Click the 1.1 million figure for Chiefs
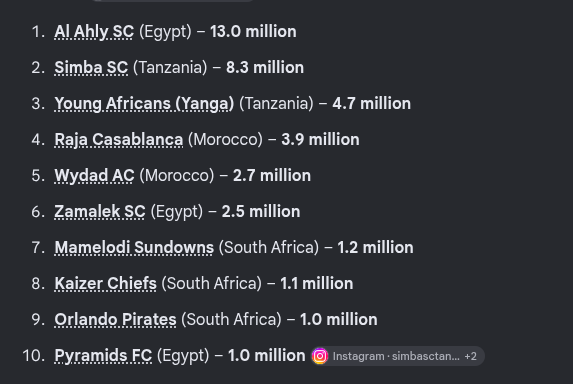The height and width of the screenshot is (384, 573). click(x=317, y=284)
